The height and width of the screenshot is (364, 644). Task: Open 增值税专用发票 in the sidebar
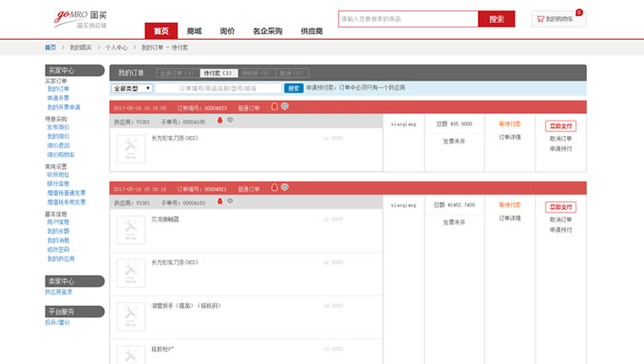tap(66, 202)
